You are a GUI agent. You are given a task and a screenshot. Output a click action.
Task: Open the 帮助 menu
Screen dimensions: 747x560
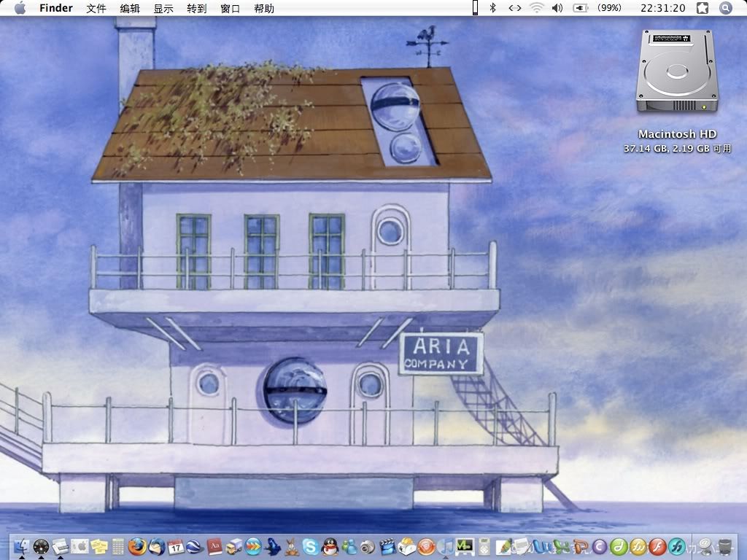click(x=264, y=8)
